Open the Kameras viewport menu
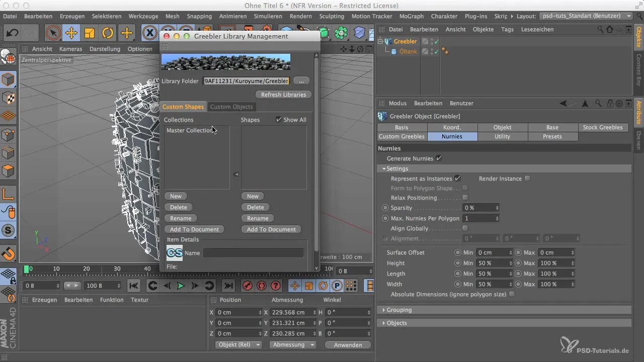The image size is (644, 362). [70, 49]
